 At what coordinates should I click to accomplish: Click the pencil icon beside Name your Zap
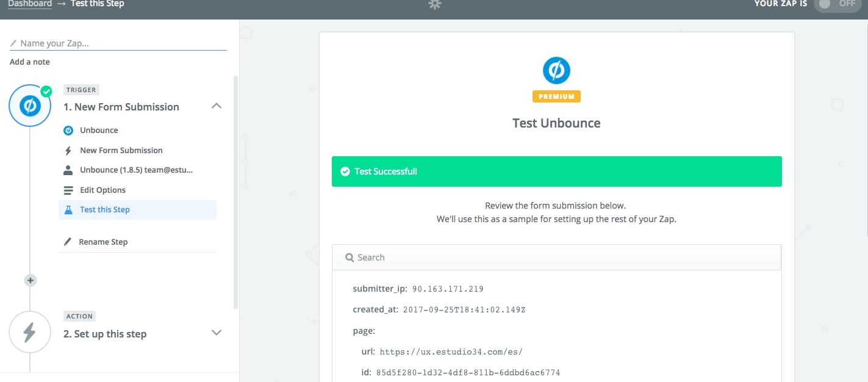(13, 44)
